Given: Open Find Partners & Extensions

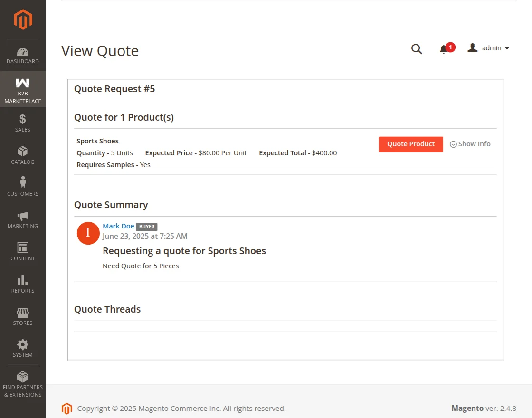Looking at the screenshot, I should (x=22, y=383).
